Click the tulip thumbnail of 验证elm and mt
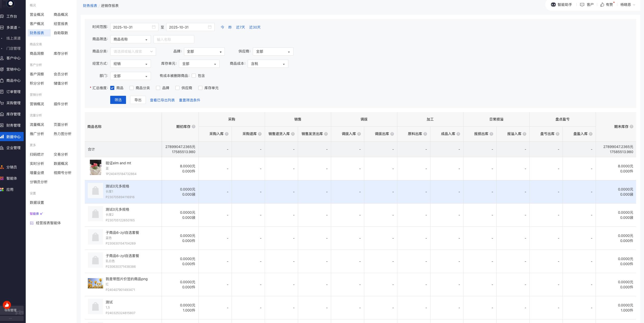Screen dimensions: 644x323 pos(95,167)
